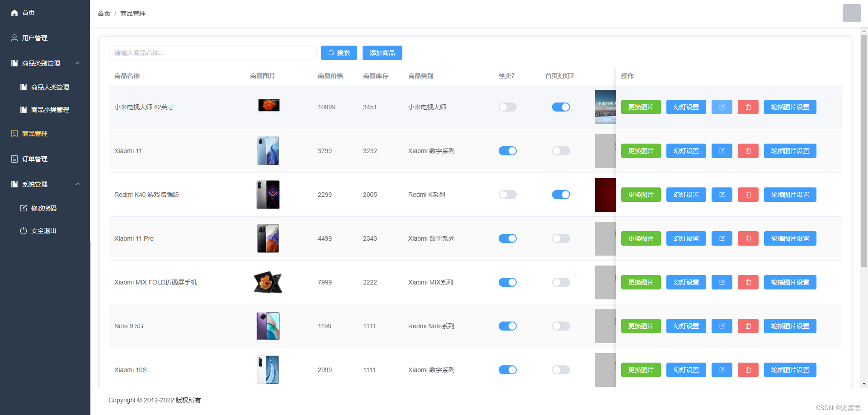
Task: Click 更换图片 for Xiaomi 11
Action: [x=641, y=151]
